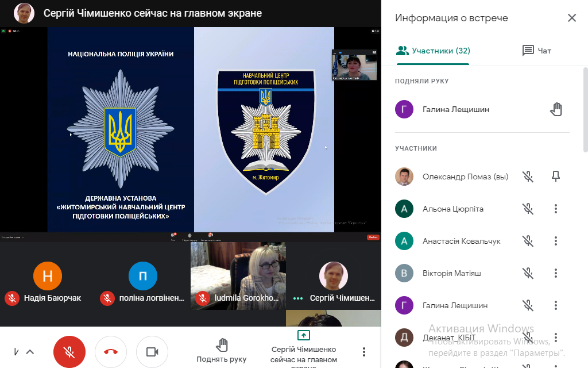Select ludmila Gorokho's video tile

[238, 276]
